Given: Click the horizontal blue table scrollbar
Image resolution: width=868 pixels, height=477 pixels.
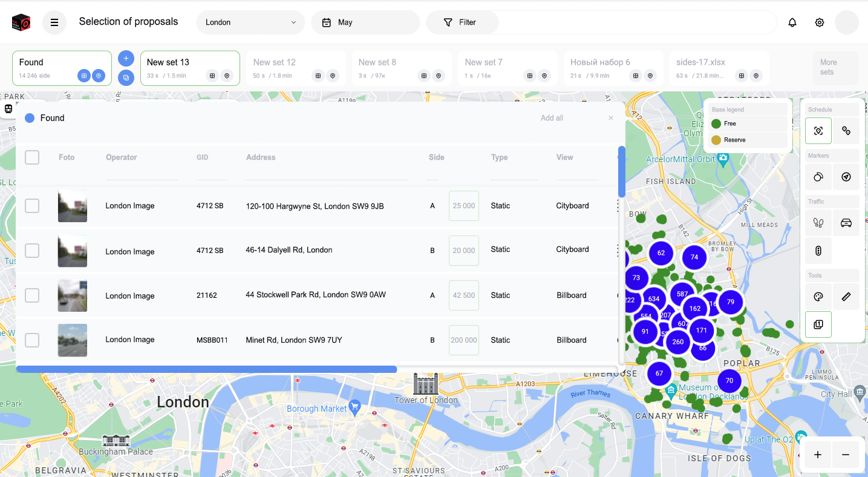Looking at the screenshot, I should coord(206,369).
